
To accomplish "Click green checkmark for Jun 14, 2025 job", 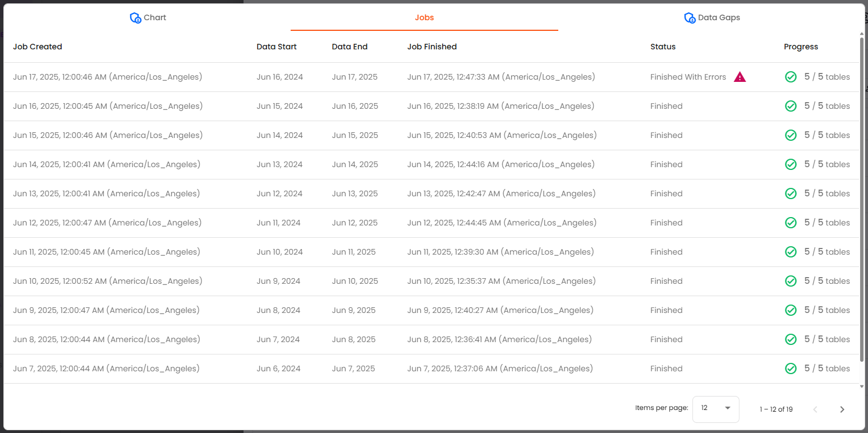I will (791, 164).
